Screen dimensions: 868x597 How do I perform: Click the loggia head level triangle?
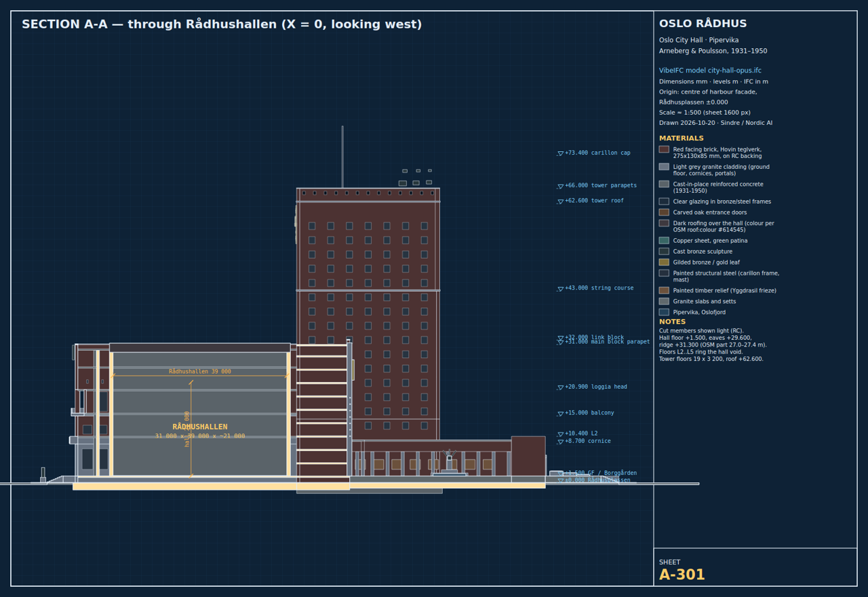pos(560,388)
